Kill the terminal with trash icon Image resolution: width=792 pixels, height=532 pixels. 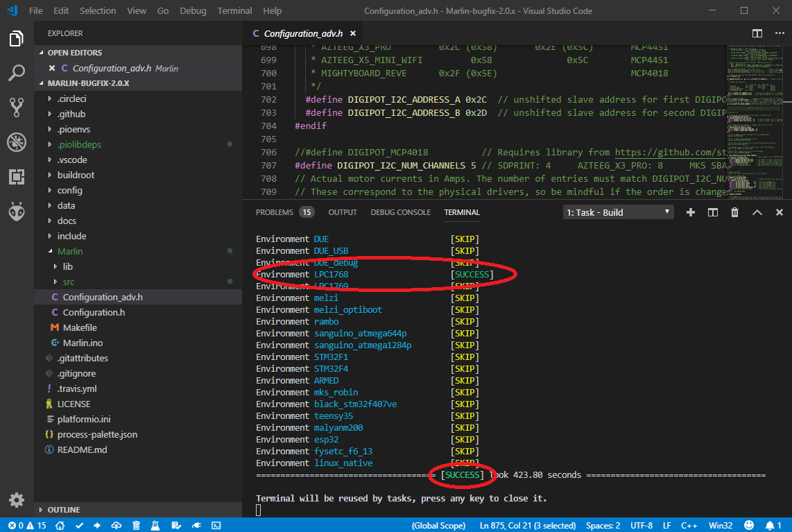[x=735, y=213]
